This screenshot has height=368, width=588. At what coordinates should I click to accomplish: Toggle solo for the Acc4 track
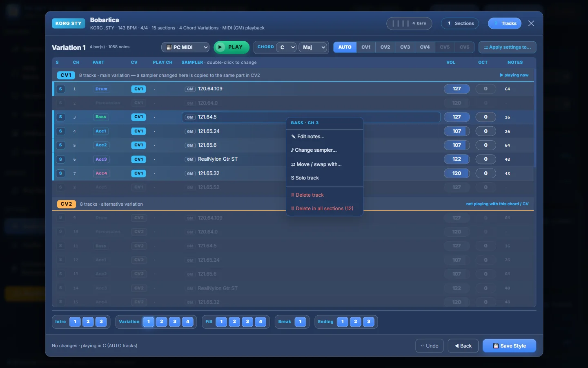coord(60,173)
